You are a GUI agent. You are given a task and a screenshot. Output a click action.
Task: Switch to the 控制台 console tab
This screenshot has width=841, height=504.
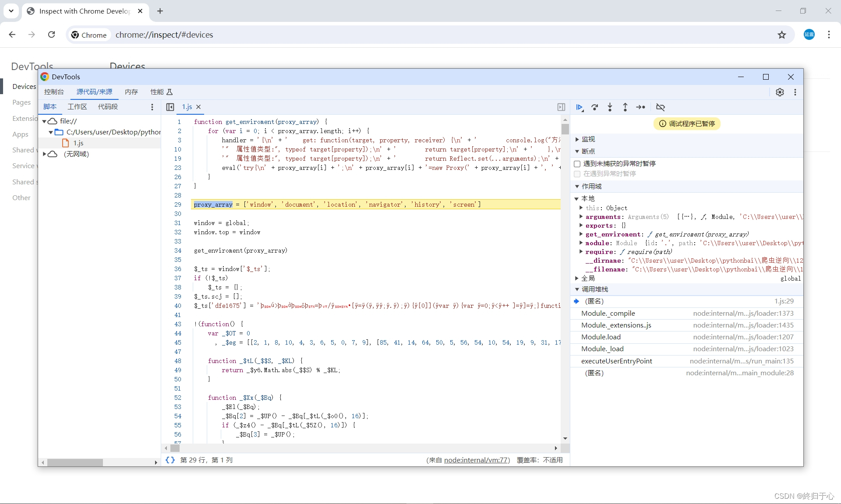(54, 92)
